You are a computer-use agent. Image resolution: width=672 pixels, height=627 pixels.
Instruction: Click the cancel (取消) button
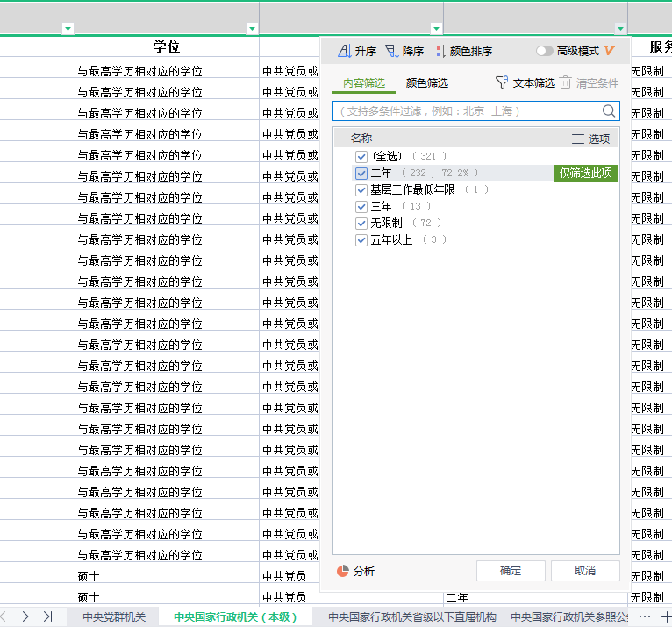pyautogui.click(x=585, y=571)
